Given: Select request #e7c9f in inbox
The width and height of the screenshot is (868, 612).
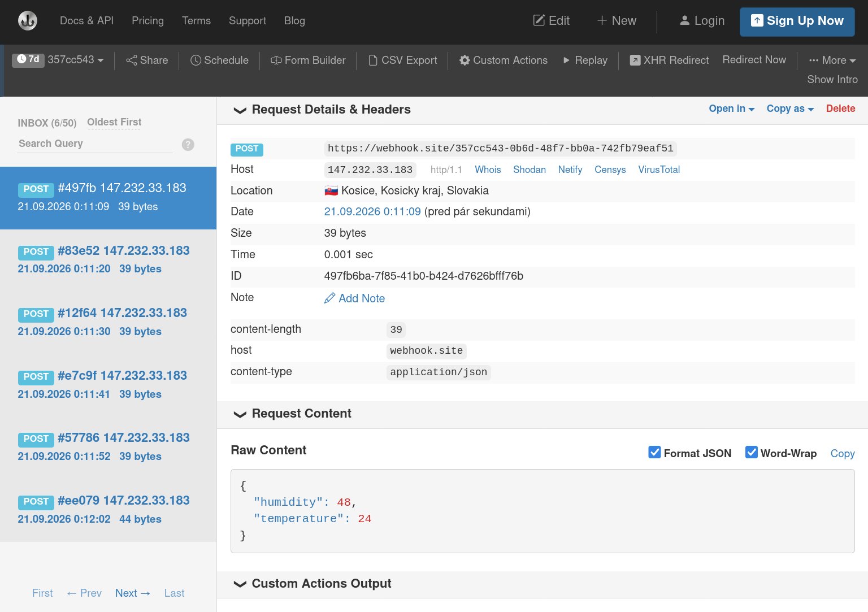Looking at the screenshot, I should 108,385.
